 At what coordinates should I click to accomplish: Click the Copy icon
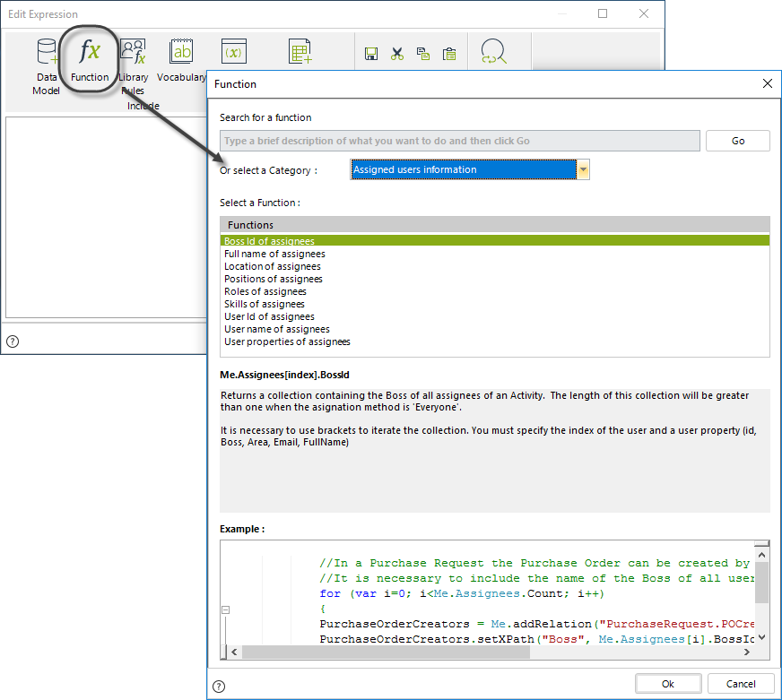[x=423, y=54]
